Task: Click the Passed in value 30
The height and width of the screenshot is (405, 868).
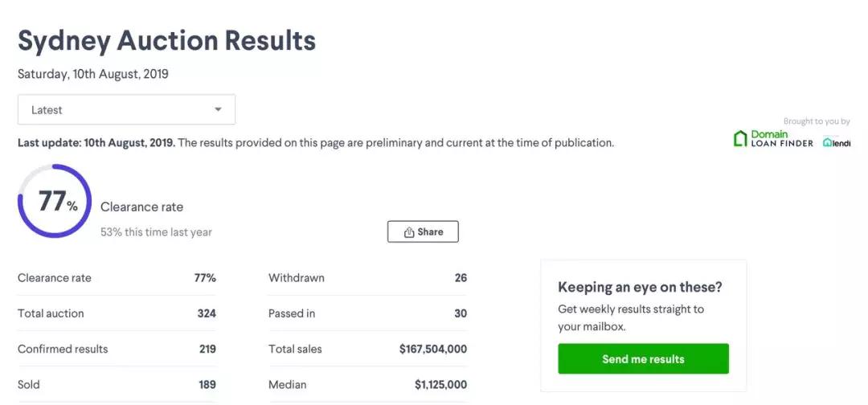Action: coord(460,313)
